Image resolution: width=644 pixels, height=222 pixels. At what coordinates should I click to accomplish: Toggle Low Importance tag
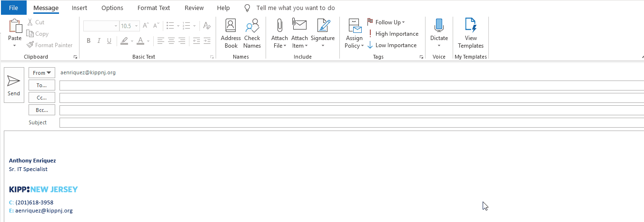392,45
